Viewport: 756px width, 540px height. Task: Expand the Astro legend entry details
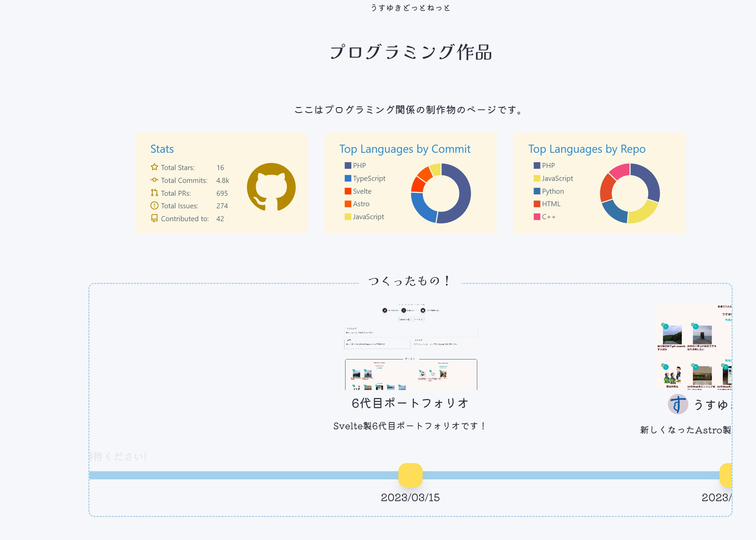point(360,204)
